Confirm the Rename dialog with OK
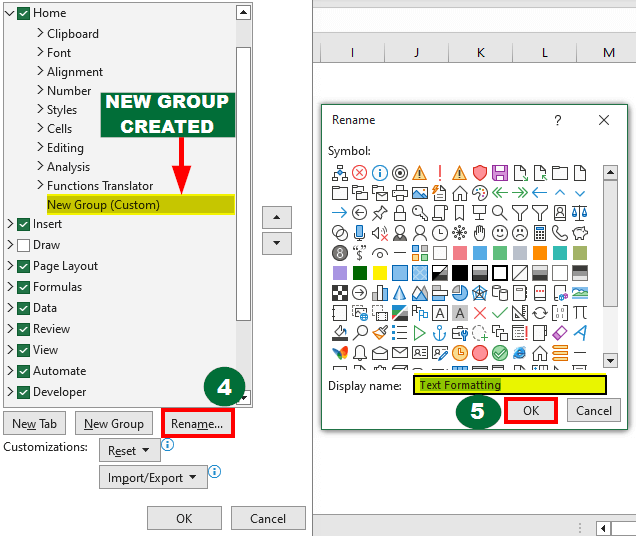636x536 pixels. (531, 411)
